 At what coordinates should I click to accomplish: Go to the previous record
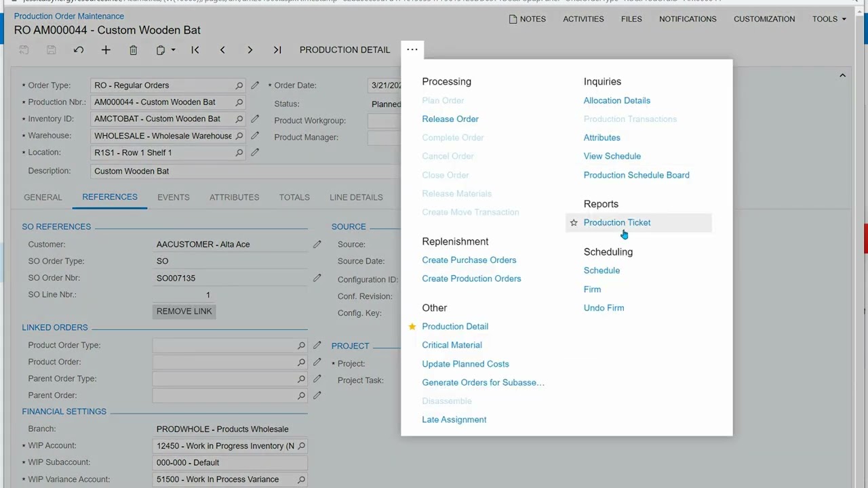[x=222, y=49]
